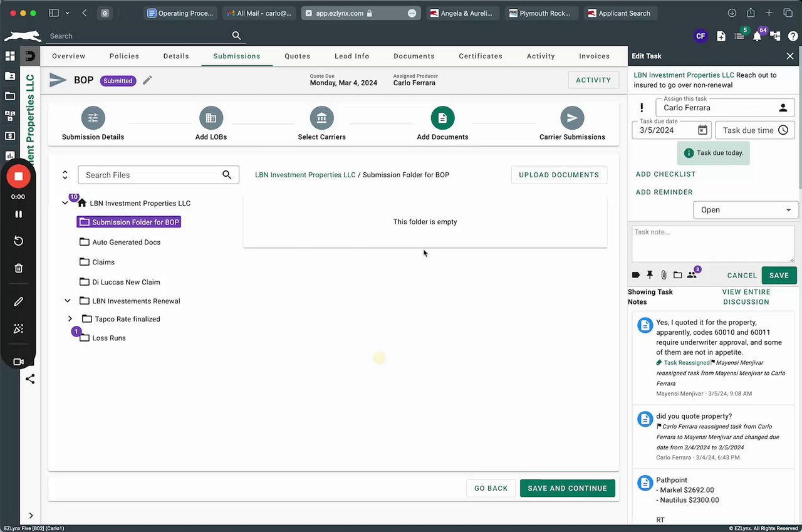Image resolution: width=802 pixels, height=532 pixels.
Task: Select the pen drawing tool in recorder
Action: pos(19,302)
